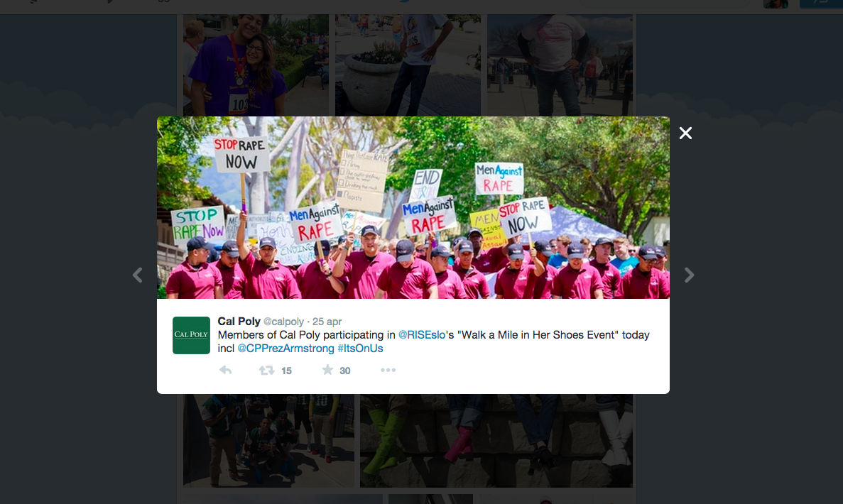Click the Stop Rape Now march photo
This screenshot has height=504, width=843.
(413, 207)
